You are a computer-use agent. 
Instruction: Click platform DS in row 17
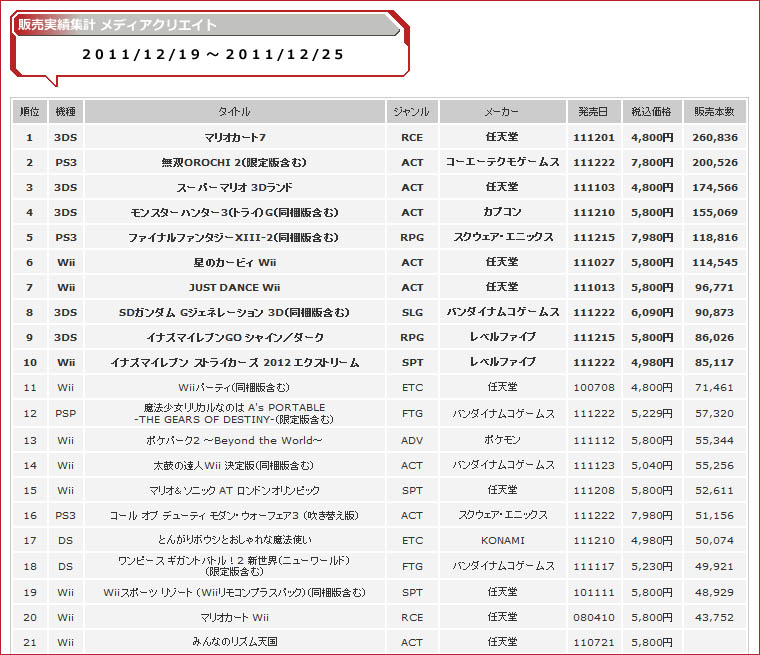(65, 540)
